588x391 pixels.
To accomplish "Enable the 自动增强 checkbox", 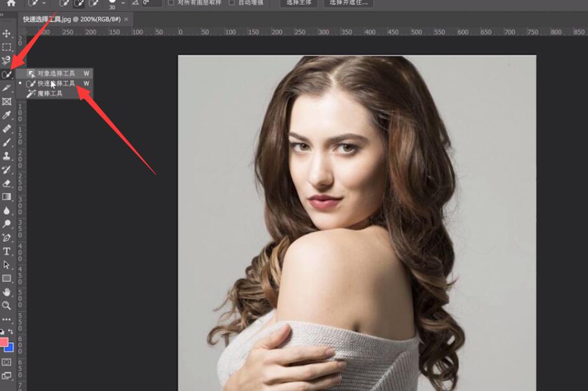I will coord(232,3).
